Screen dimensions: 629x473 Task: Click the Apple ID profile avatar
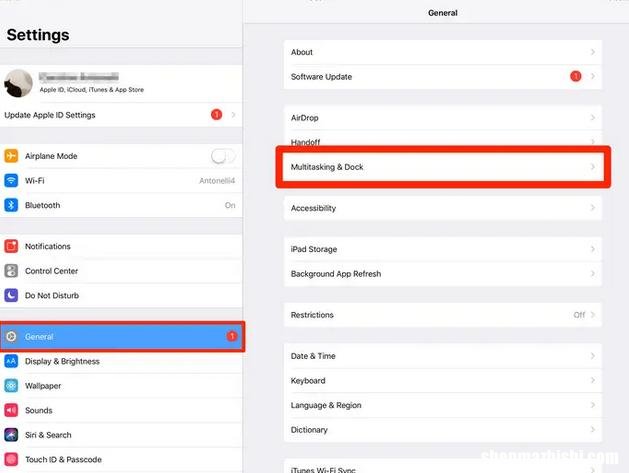tap(18, 83)
